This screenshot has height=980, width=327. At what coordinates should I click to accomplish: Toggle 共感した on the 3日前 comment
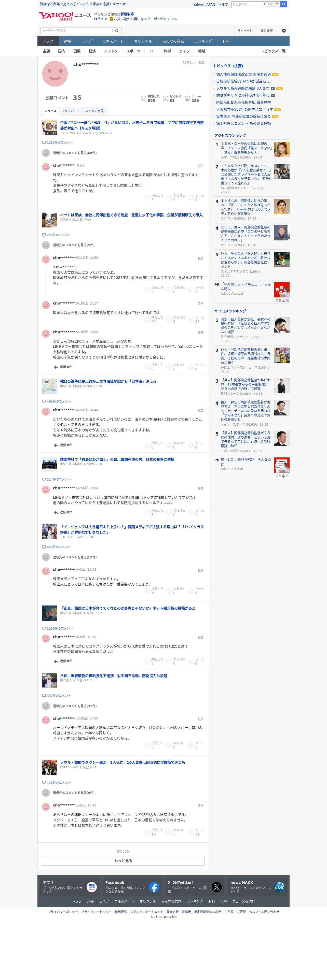tap(154, 197)
